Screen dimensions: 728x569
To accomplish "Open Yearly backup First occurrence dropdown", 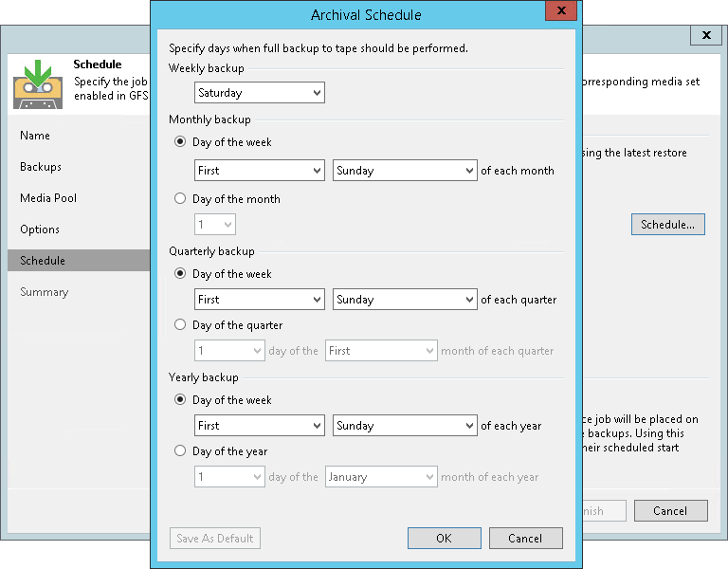I will pos(260,426).
